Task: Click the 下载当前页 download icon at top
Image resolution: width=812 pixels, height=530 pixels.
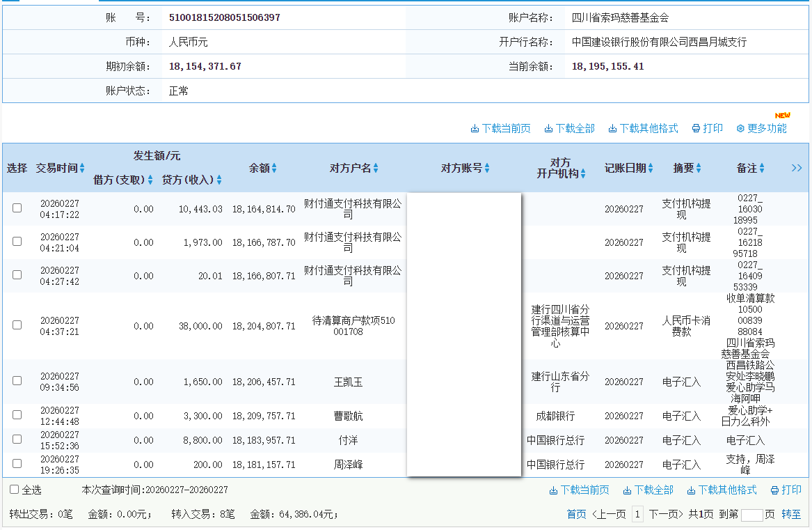Action: tap(477, 128)
